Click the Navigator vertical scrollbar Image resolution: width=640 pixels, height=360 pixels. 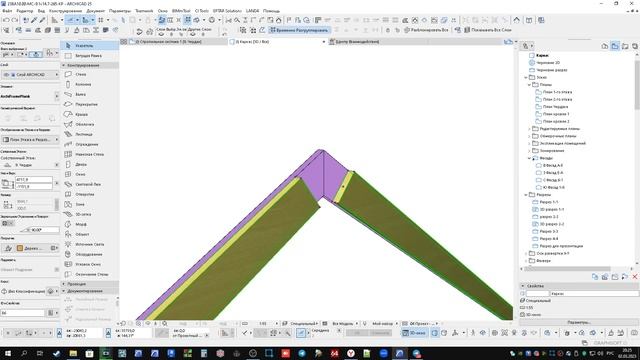point(637,85)
